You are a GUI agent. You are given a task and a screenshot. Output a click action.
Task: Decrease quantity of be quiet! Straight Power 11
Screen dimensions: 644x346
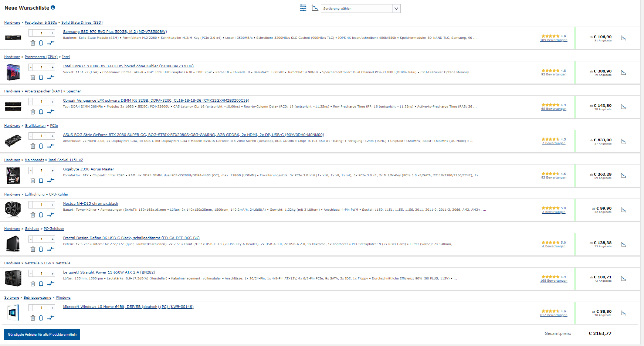point(31,274)
